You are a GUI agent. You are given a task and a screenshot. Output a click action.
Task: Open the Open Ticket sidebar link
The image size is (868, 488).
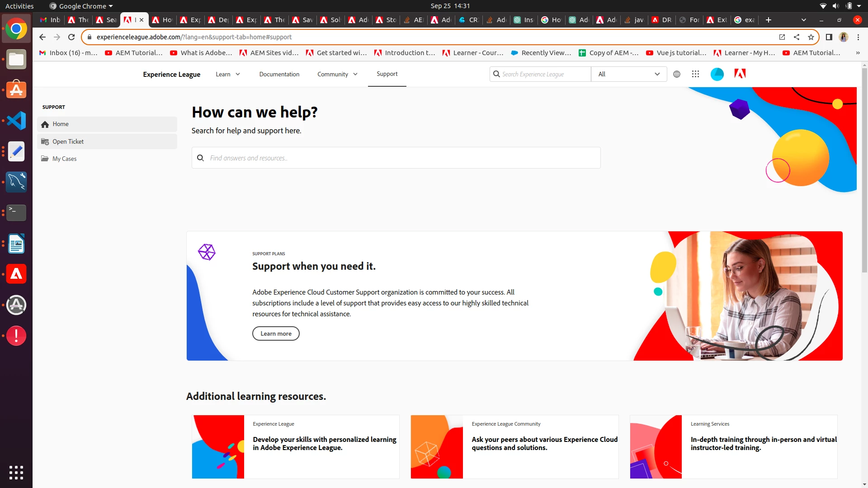(68, 141)
